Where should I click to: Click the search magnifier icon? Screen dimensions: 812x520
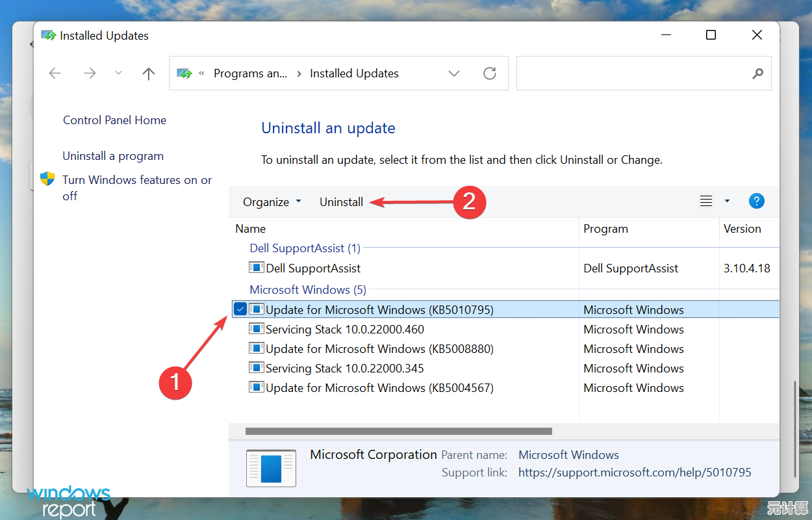click(757, 73)
